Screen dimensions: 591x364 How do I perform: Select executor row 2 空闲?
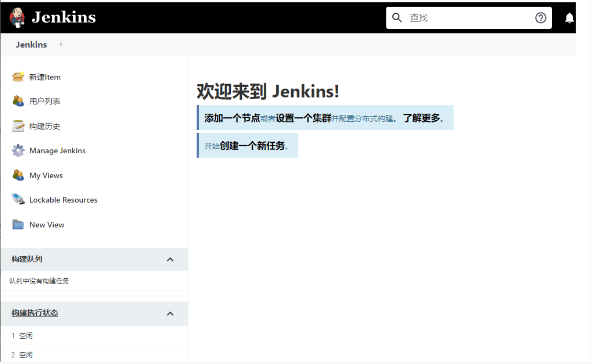94,355
